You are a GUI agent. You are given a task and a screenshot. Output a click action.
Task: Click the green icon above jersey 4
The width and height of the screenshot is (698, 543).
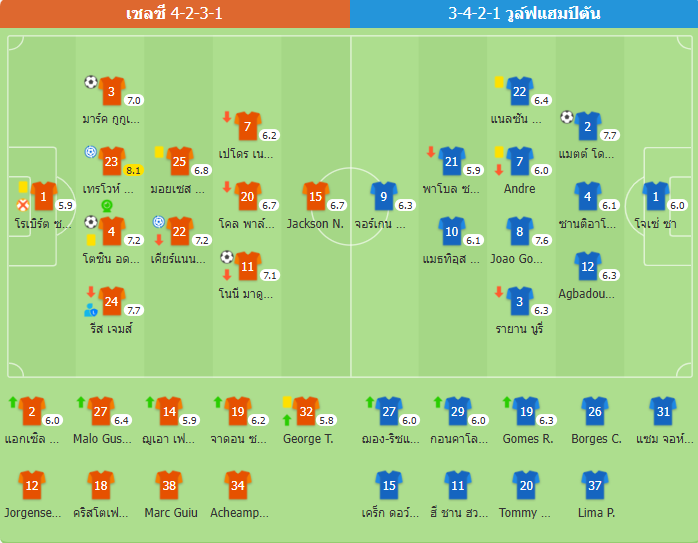coord(107,206)
